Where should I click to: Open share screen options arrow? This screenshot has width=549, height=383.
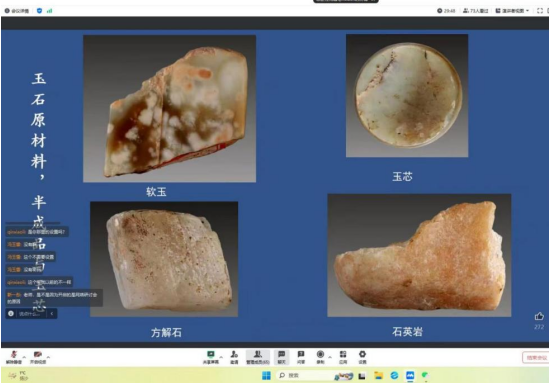tap(221, 357)
